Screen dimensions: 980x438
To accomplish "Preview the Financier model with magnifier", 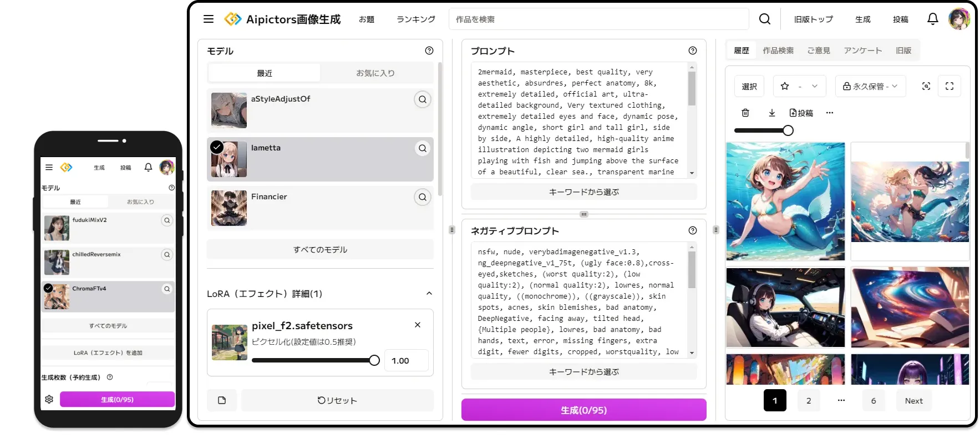I will [x=423, y=197].
